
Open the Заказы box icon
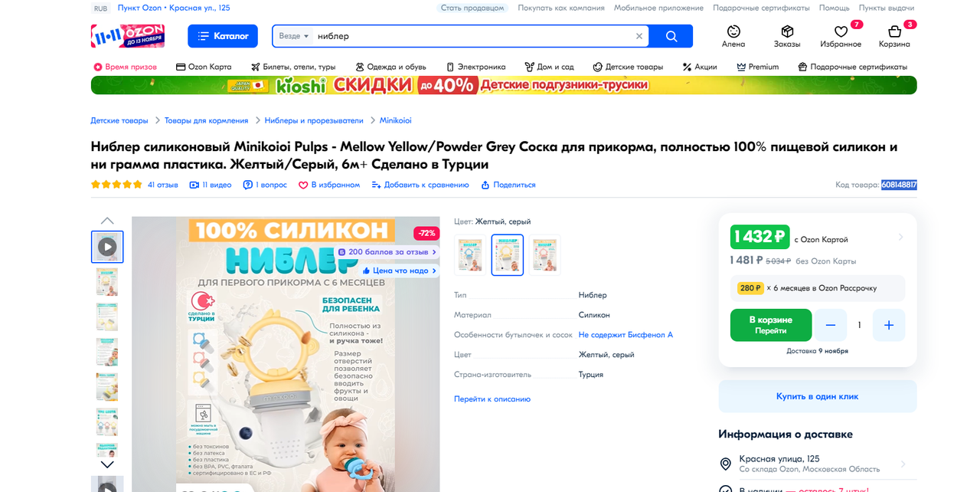787,31
